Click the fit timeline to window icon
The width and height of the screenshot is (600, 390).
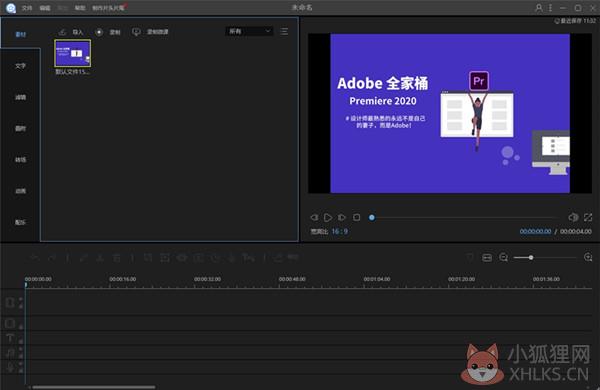coord(487,258)
